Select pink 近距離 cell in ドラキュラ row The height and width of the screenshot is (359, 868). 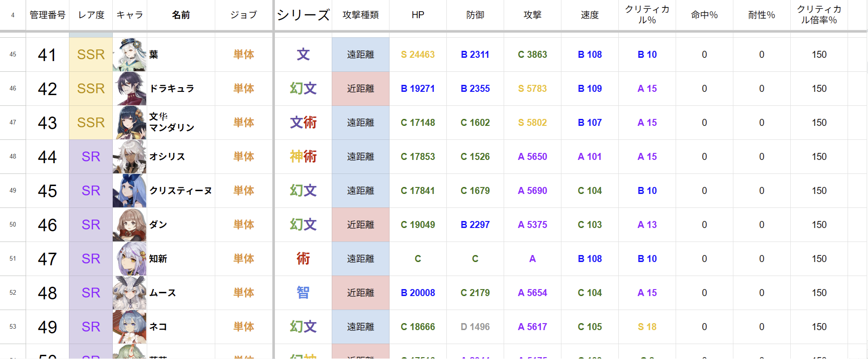click(360, 89)
